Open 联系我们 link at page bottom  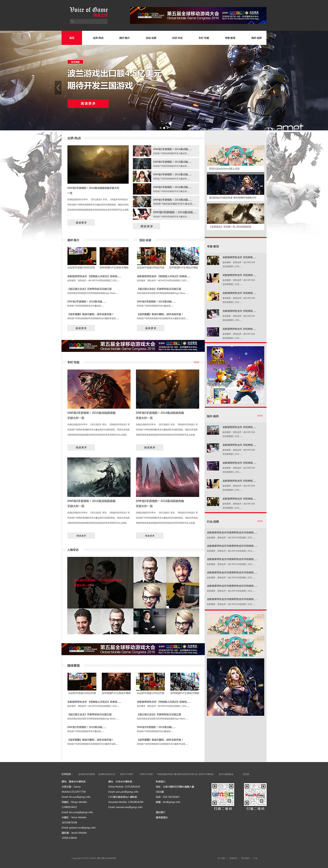click(x=233, y=858)
